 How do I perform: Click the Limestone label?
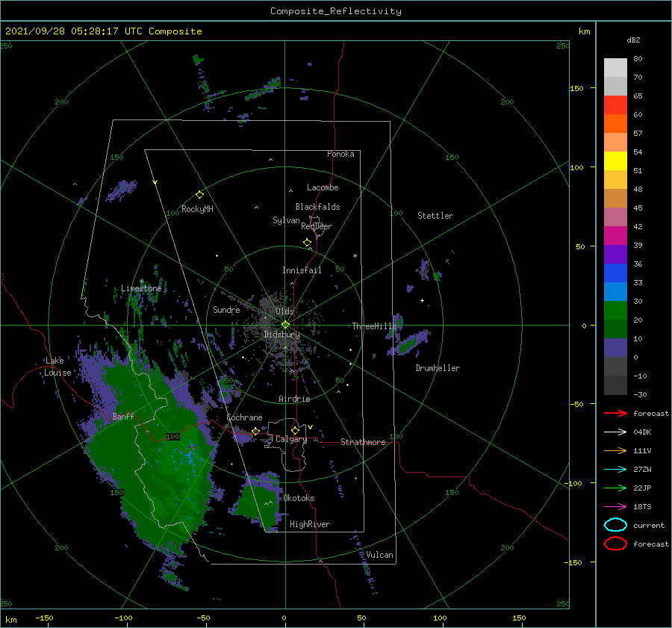(141, 288)
